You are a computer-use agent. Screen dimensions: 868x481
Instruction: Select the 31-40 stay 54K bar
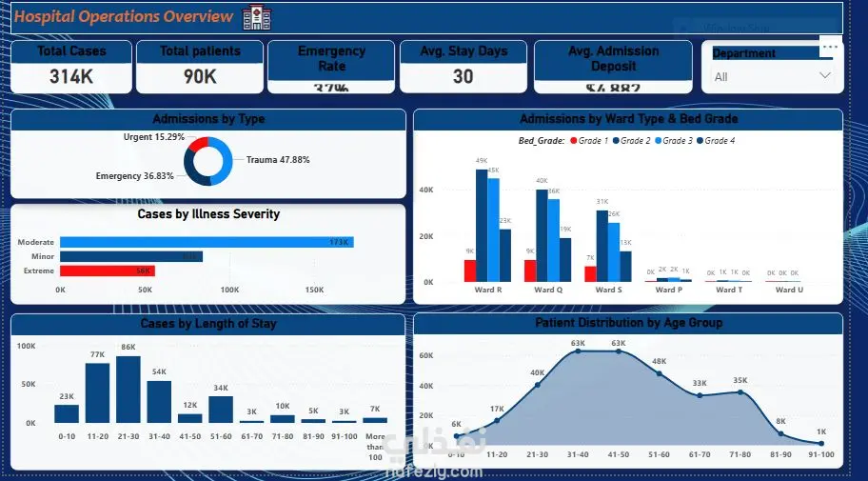pos(159,402)
